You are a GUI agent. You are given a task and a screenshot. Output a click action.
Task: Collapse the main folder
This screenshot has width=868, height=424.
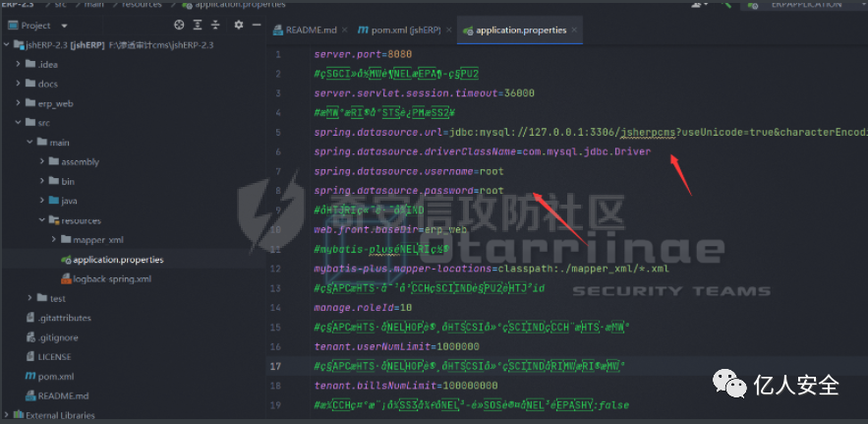29,143
